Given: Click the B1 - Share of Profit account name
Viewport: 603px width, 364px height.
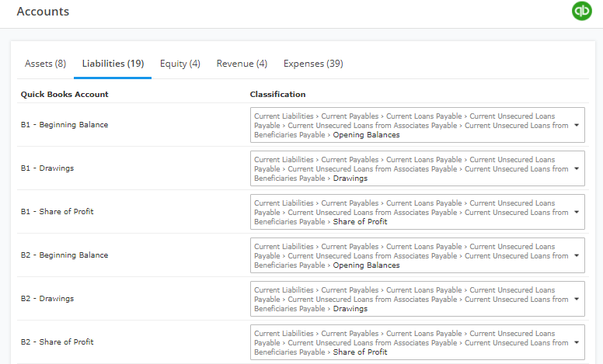Looking at the screenshot, I should click(x=57, y=212).
